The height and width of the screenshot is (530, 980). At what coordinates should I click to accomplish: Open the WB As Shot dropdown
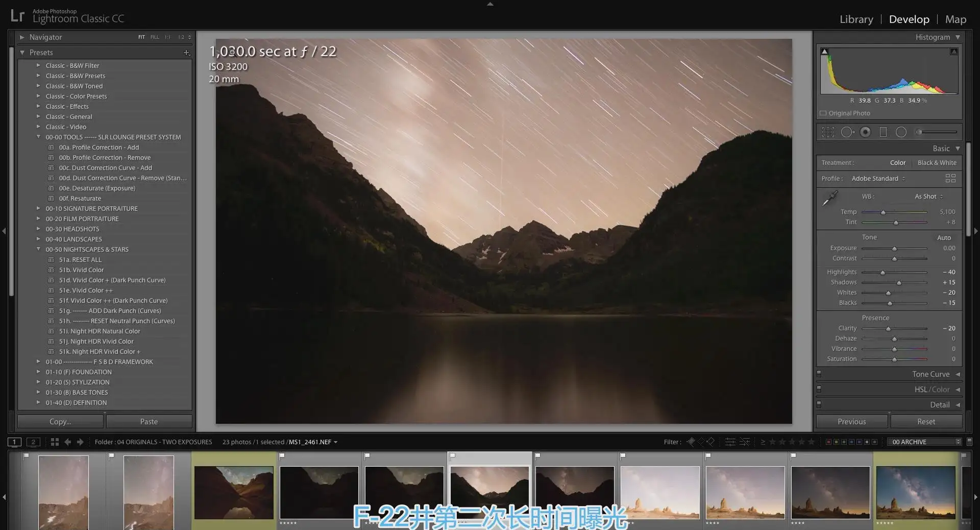point(929,197)
